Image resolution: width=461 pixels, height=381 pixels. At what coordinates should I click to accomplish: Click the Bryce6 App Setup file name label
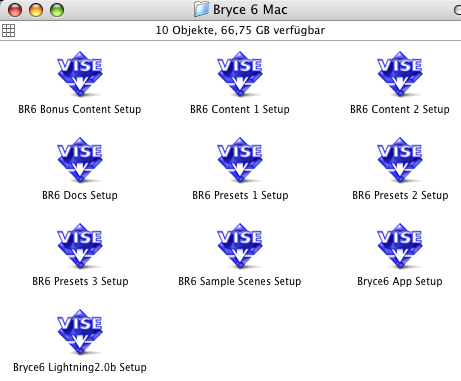pyautogui.click(x=400, y=281)
